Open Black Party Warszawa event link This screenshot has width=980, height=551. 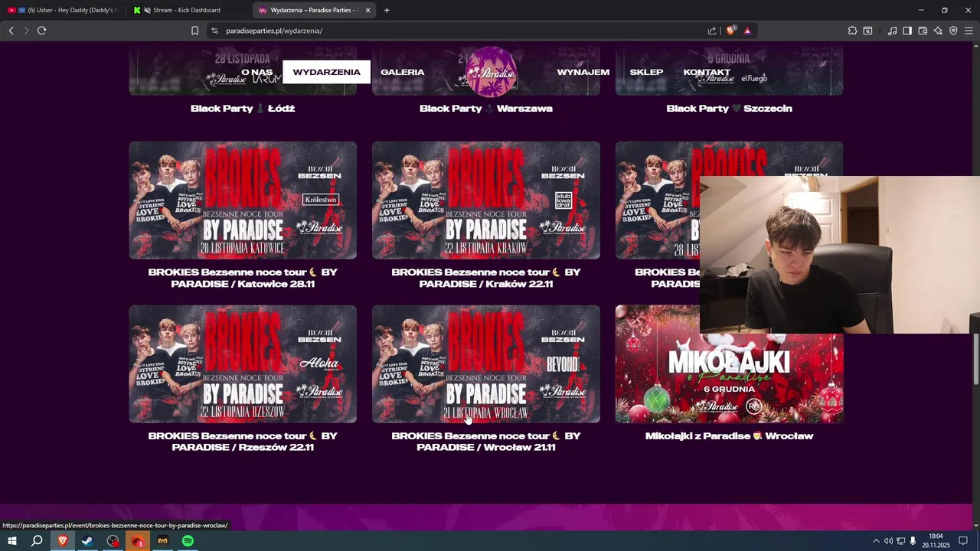point(486,109)
